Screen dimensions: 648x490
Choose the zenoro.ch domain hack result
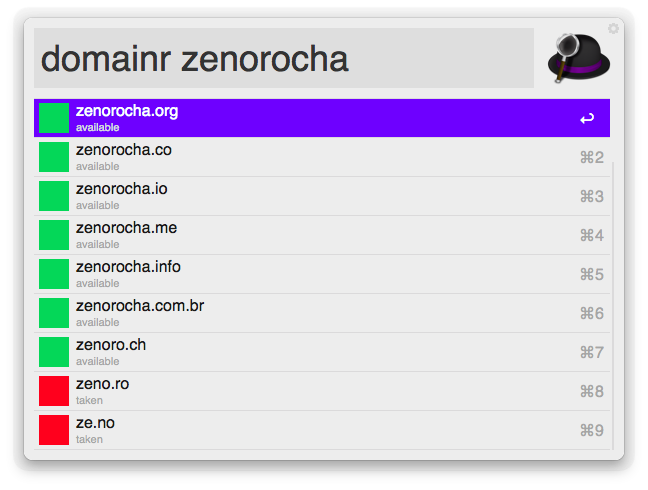pos(322,352)
